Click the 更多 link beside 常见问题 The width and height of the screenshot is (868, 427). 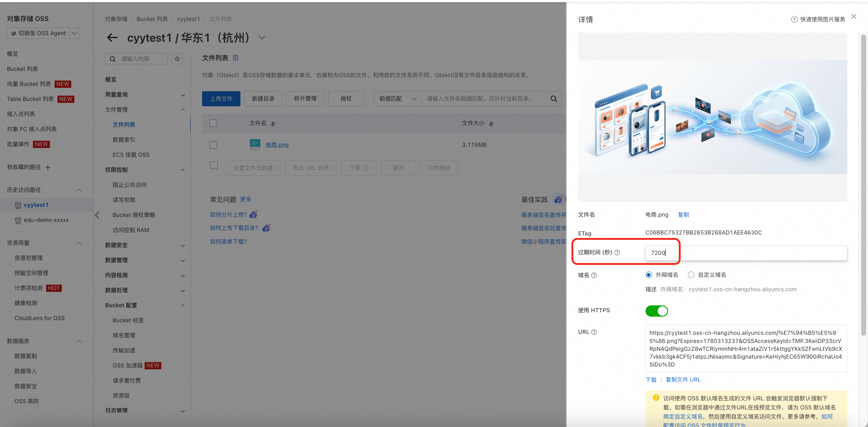pyautogui.click(x=246, y=199)
